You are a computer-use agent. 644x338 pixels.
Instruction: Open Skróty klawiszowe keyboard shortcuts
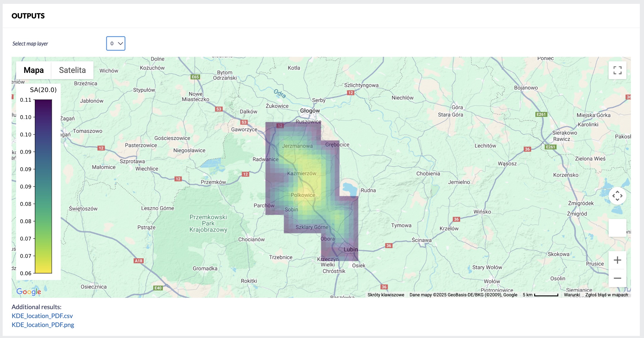tap(386, 295)
